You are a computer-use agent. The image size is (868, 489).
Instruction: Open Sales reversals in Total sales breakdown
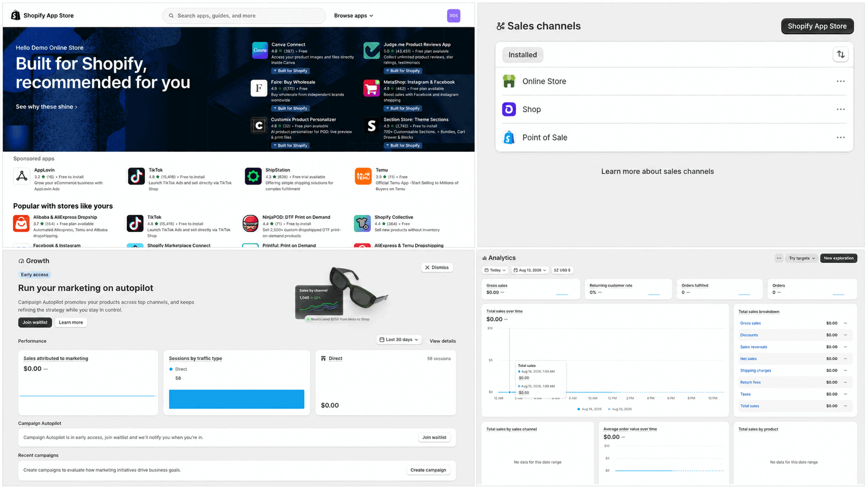pos(753,347)
